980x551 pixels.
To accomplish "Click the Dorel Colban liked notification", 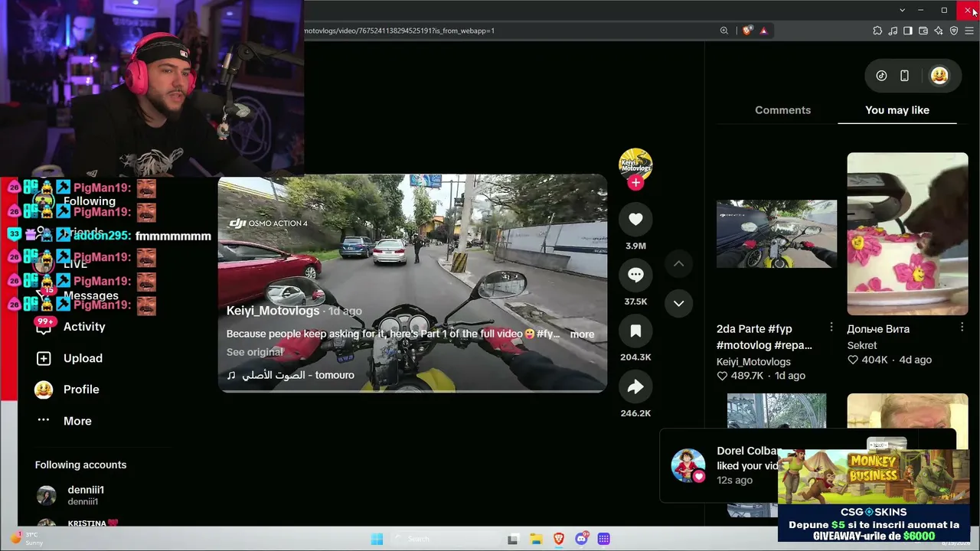I will pyautogui.click(x=721, y=465).
